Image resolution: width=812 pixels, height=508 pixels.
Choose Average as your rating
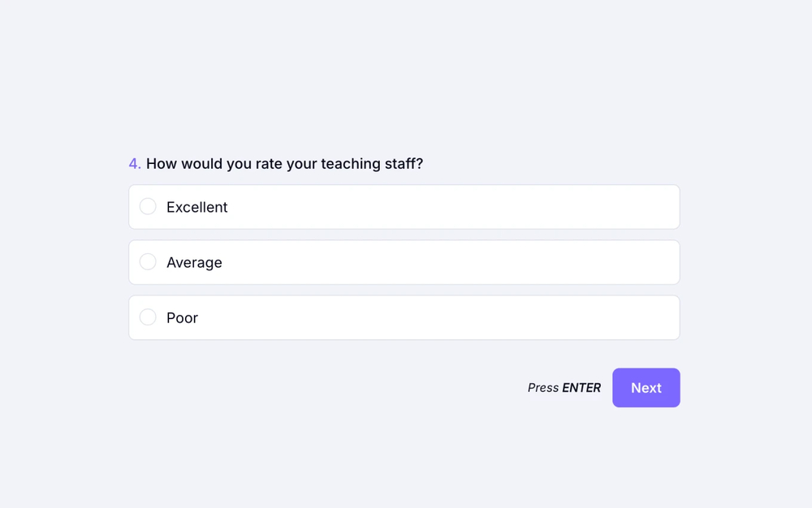[x=404, y=261]
